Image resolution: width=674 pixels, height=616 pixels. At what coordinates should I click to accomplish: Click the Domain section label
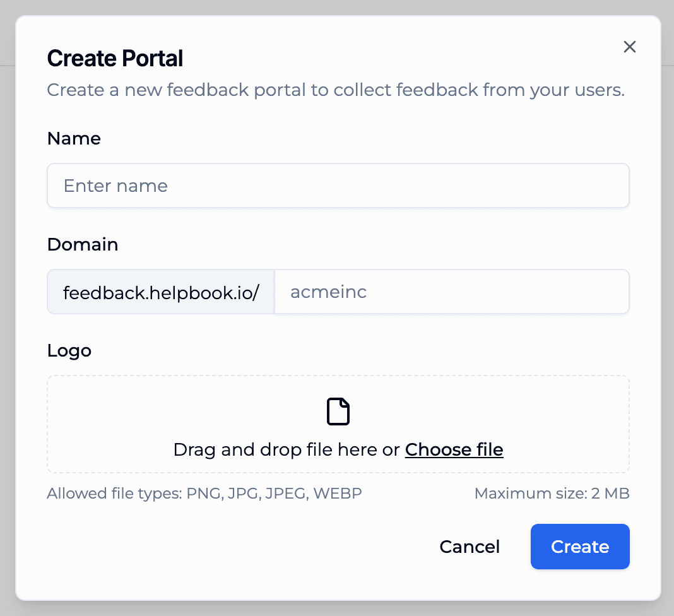82,244
